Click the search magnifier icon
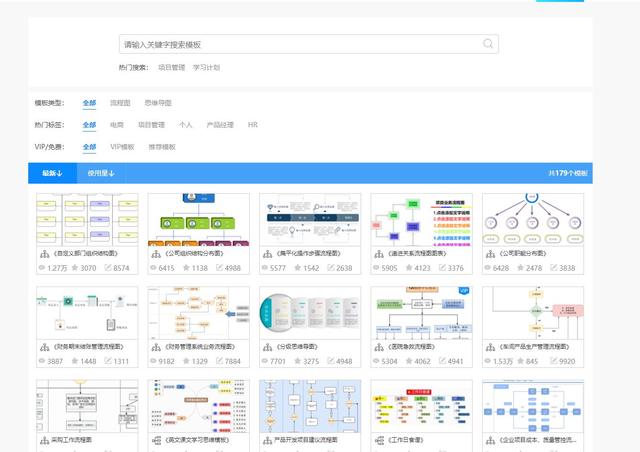This screenshot has height=452, width=640. (488, 44)
